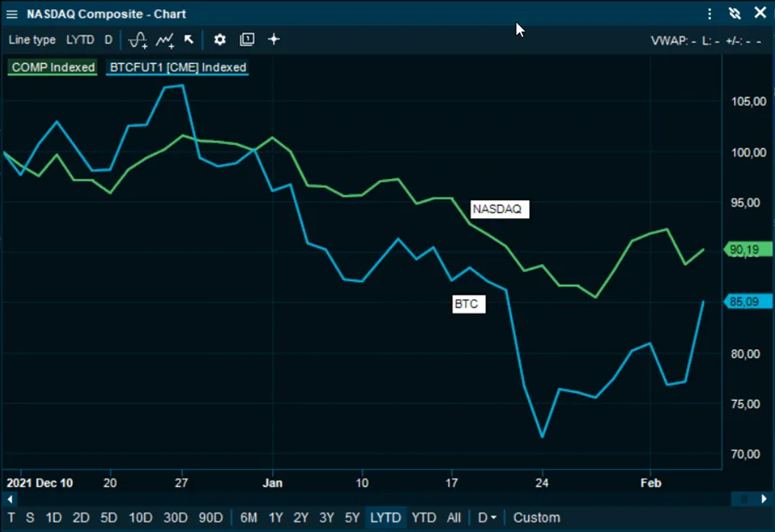
Task: Switch to the 30D timeframe
Action: coord(176,518)
